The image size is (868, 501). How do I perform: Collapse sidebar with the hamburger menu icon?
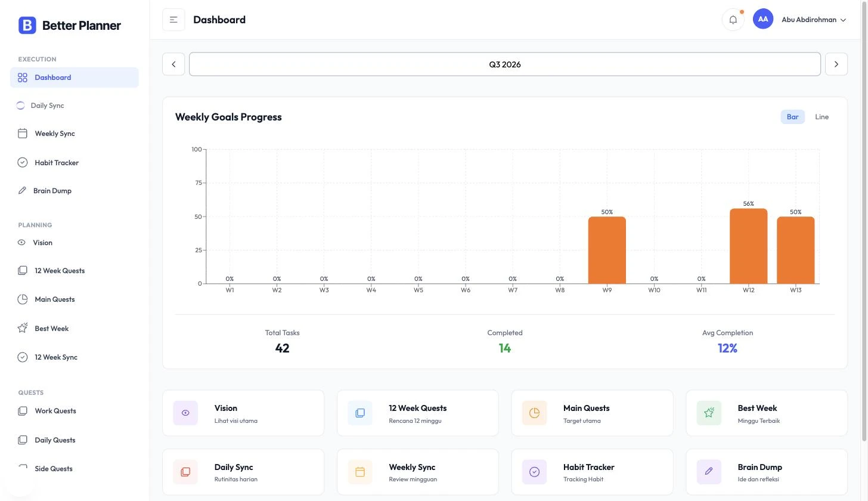pyautogui.click(x=173, y=20)
